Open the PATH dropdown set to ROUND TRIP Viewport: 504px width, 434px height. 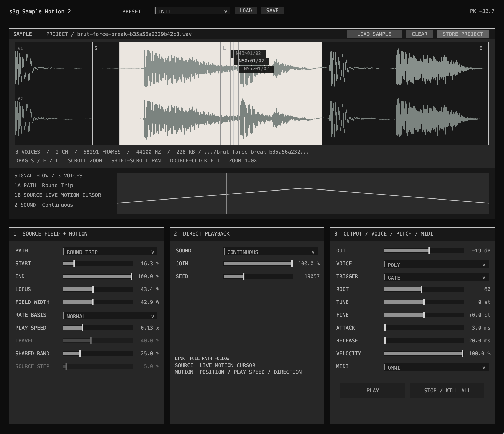click(x=110, y=251)
